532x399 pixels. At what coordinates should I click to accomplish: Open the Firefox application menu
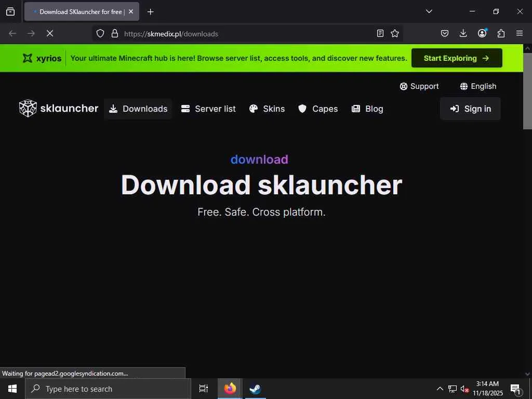coord(520,33)
